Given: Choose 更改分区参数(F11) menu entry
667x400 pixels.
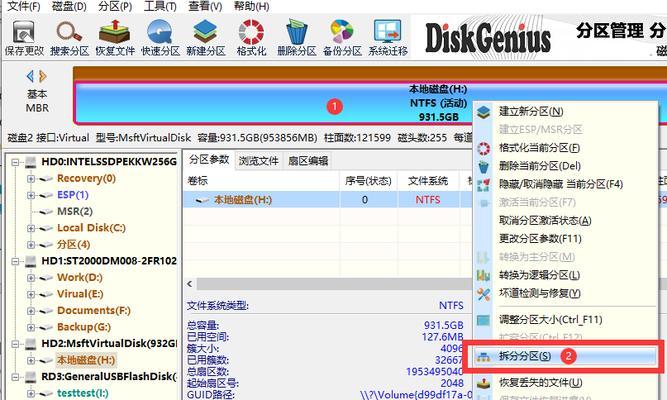Looking at the screenshot, I should [x=540, y=239].
